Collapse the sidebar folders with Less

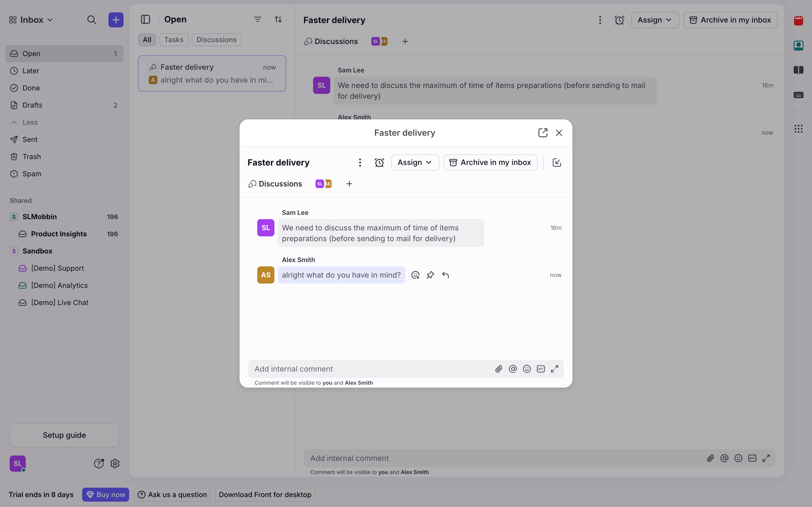click(30, 122)
